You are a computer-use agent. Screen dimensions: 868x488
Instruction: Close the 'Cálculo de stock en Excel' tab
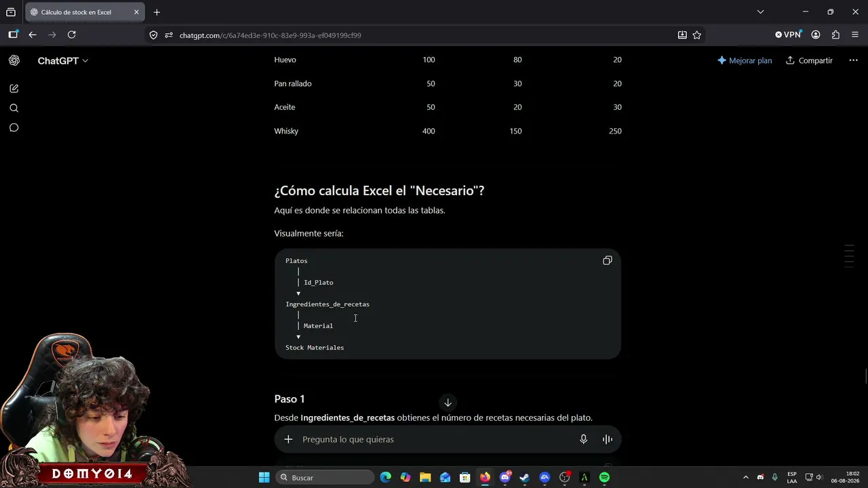point(136,12)
